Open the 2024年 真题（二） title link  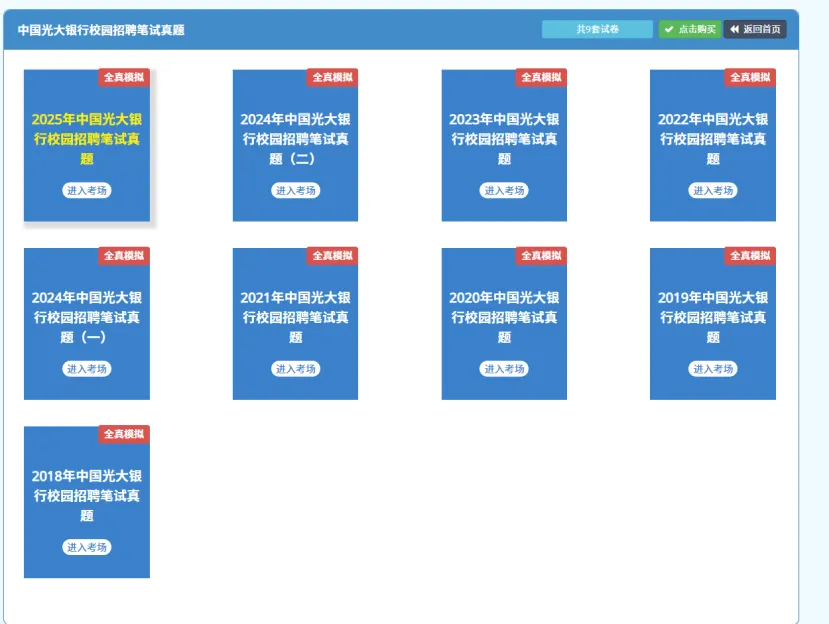pyautogui.click(x=296, y=139)
